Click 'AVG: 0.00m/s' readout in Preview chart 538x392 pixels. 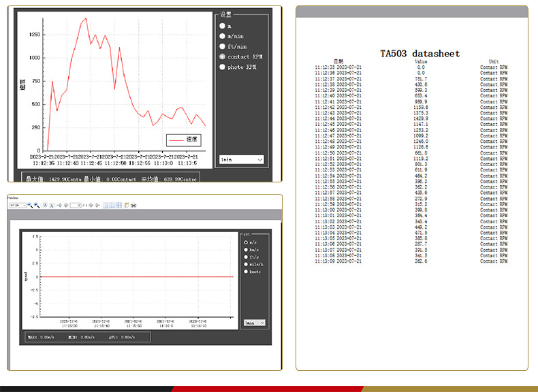pos(122,337)
